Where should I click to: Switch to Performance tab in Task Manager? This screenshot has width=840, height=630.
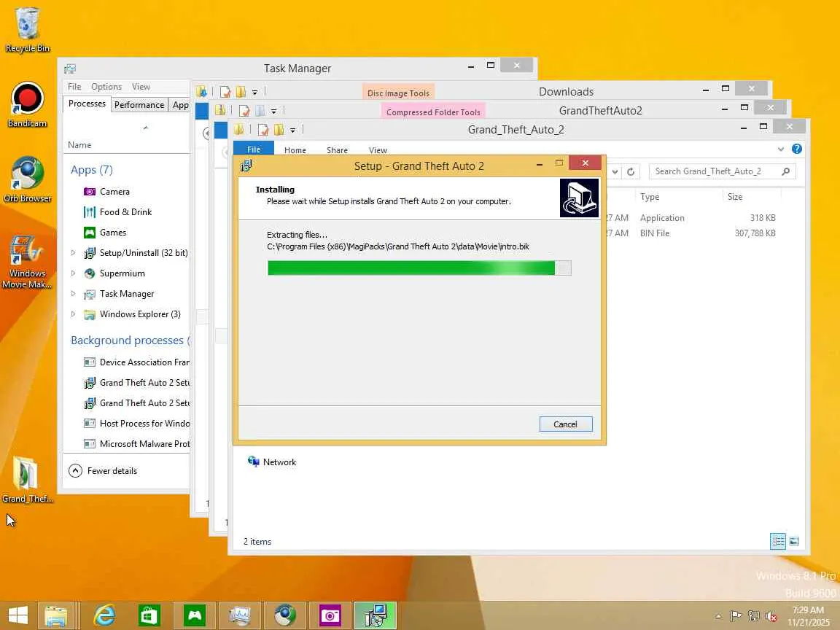(x=139, y=104)
